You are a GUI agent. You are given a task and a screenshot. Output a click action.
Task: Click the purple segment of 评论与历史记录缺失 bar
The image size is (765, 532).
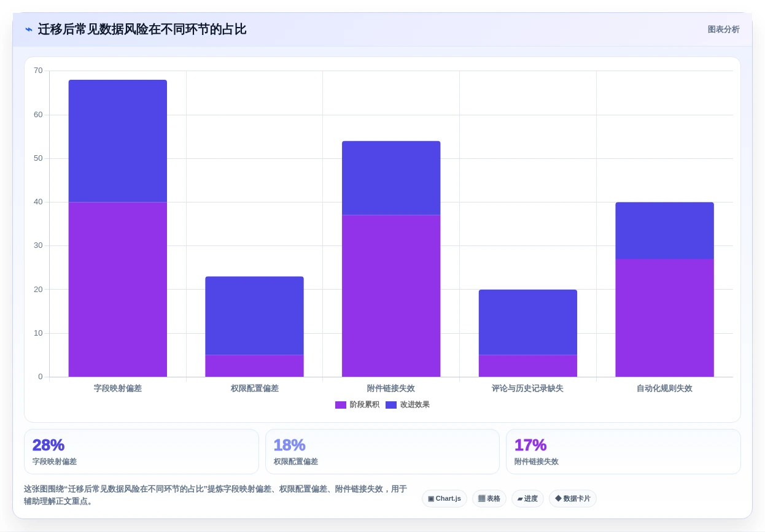(528, 366)
